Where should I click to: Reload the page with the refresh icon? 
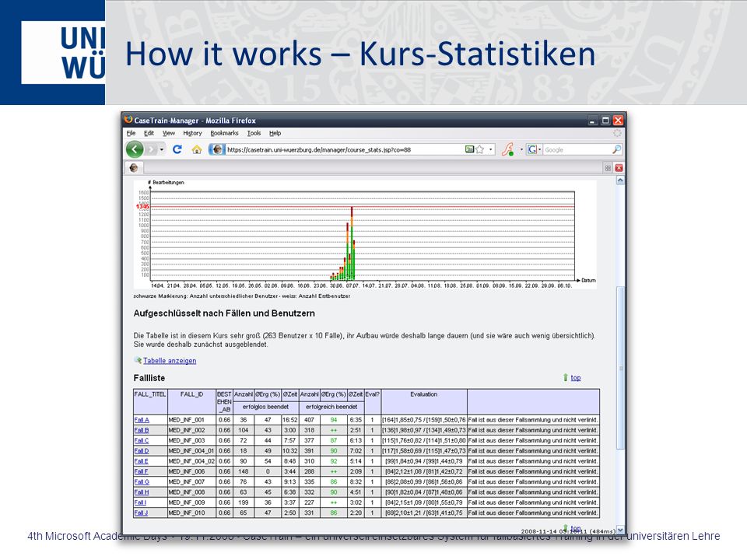click(x=177, y=149)
